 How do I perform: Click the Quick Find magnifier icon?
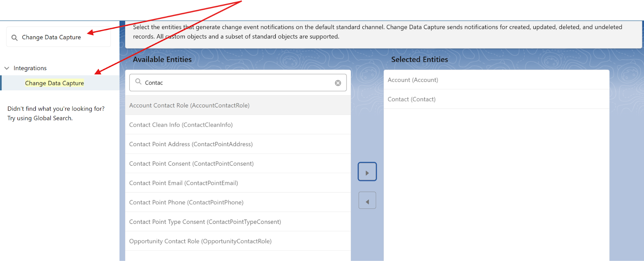pos(14,37)
